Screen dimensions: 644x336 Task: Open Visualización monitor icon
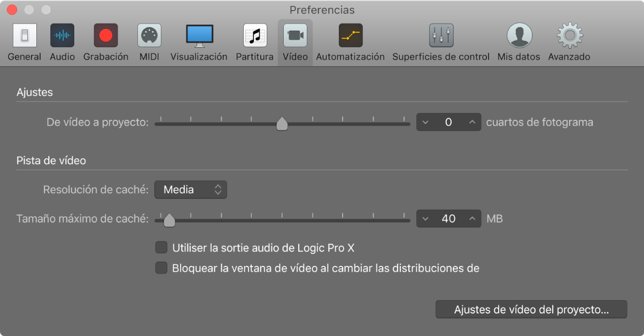pos(199,36)
